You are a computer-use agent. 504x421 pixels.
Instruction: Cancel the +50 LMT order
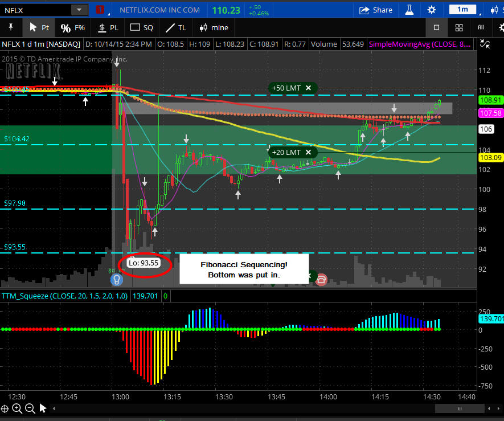pyautogui.click(x=308, y=88)
